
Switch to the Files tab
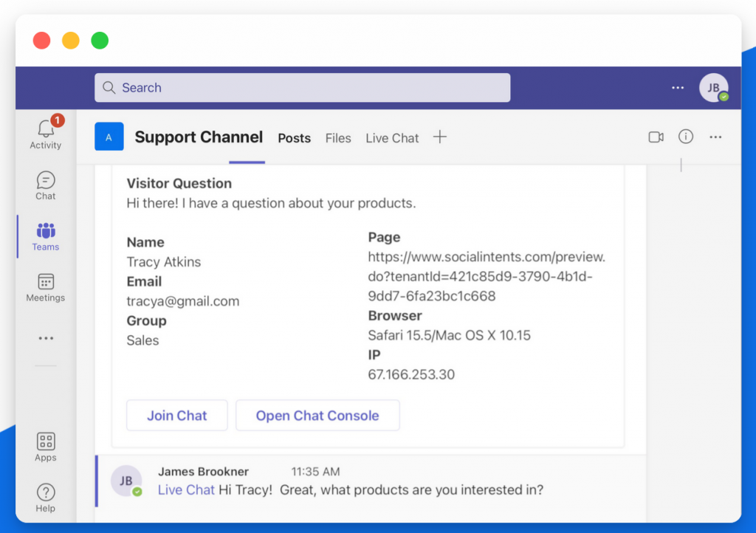[338, 138]
